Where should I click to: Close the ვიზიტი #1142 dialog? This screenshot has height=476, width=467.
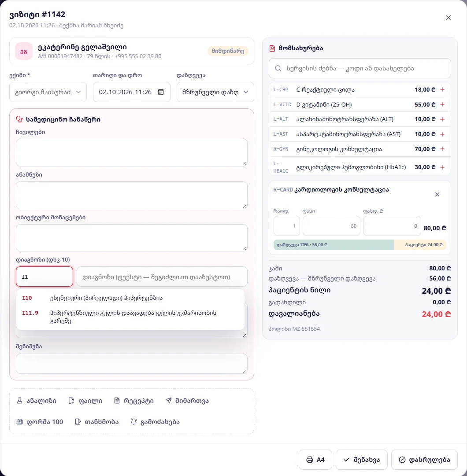click(x=448, y=18)
